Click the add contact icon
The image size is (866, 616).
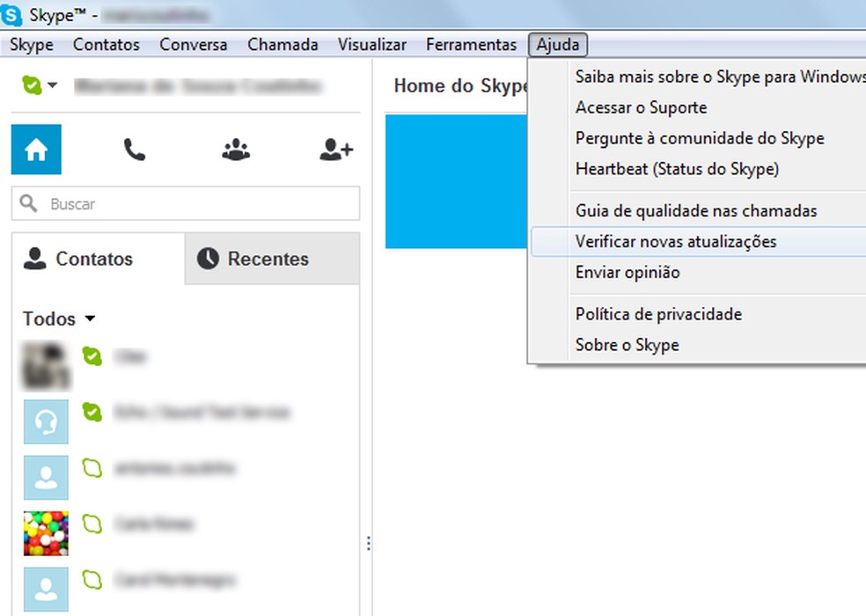tap(336, 150)
